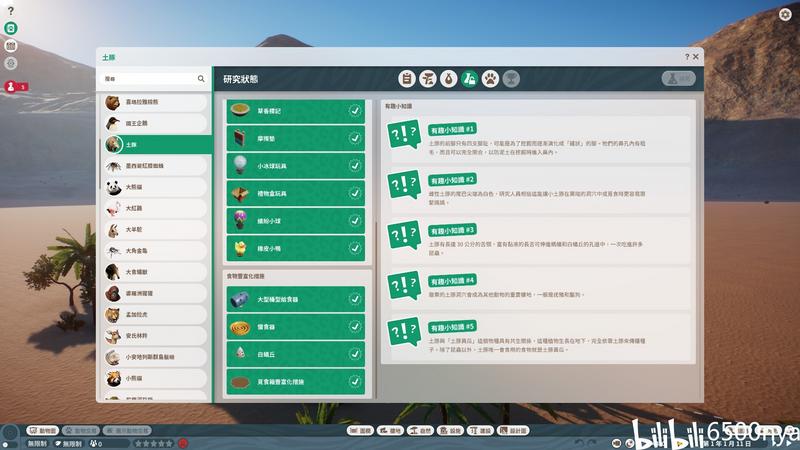Toggle checkmark on the termite mound row
Image resolution: width=800 pixels, height=450 pixels.
(x=355, y=354)
